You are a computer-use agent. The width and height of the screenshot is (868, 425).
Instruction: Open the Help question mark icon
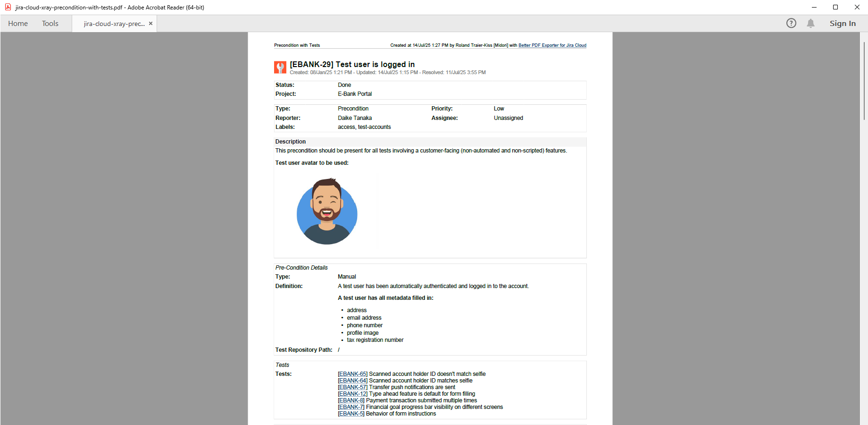(791, 23)
